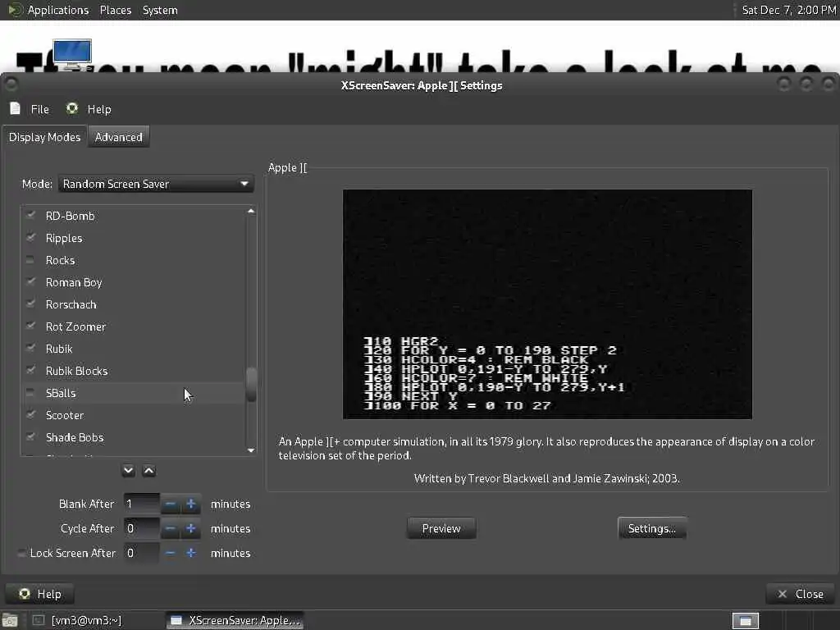840x630 pixels.
Task: Increase Cycle After minutes
Action: click(x=190, y=529)
